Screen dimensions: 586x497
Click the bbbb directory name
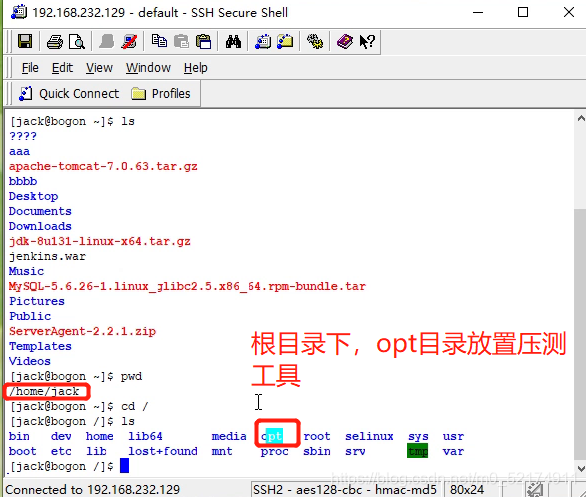[23, 181]
